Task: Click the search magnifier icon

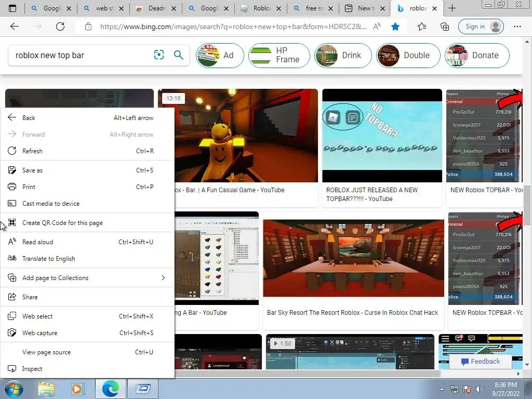Action: coord(179,55)
